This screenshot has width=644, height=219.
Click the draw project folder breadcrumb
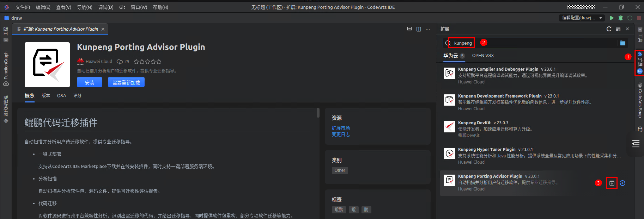(x=13, y=18)
